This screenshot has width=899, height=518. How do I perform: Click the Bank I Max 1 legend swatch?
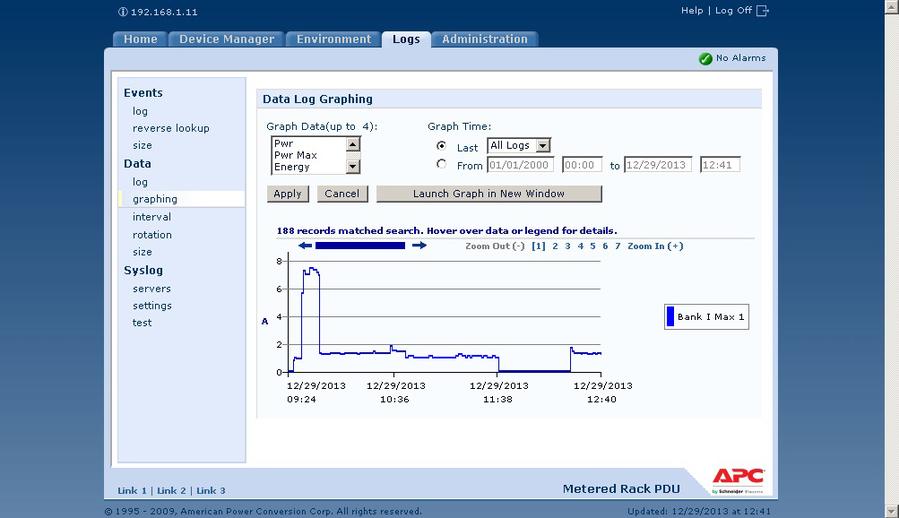coord(670,317)
